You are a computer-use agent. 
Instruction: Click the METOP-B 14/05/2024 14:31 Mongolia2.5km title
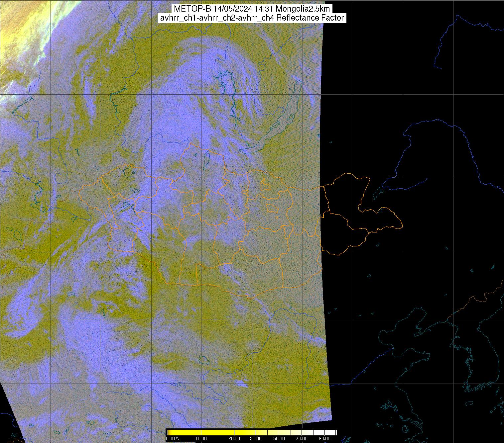[252, 9]
